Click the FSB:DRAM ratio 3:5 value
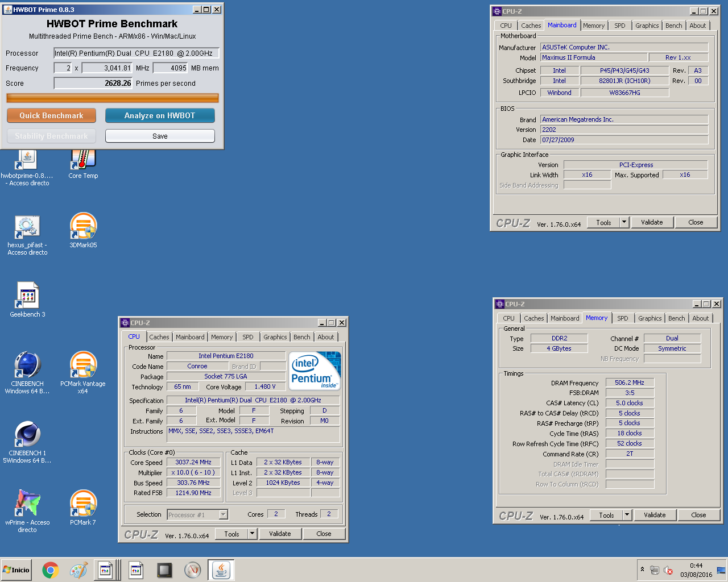This screenshot has height=582, width=728. pos(630,393)
